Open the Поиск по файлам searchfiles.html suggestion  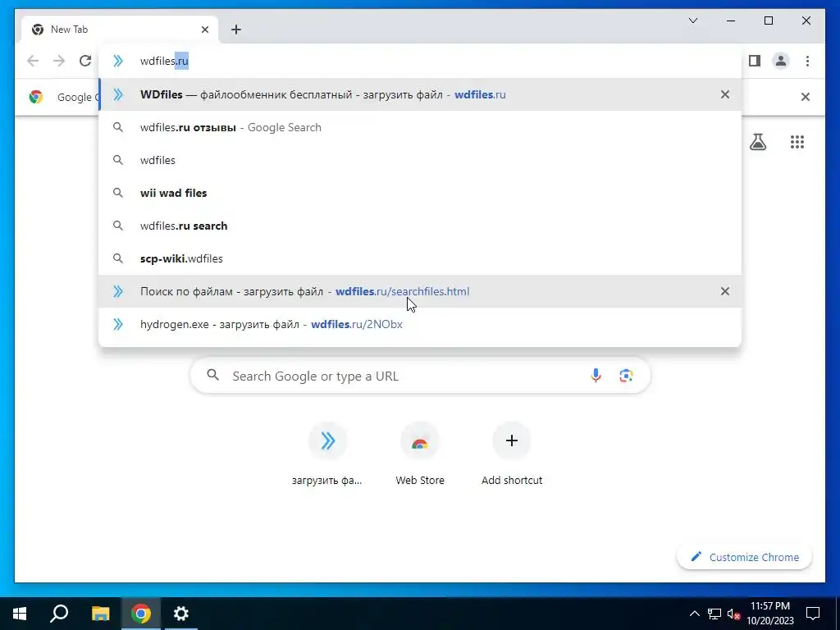(x=421, y=291)
